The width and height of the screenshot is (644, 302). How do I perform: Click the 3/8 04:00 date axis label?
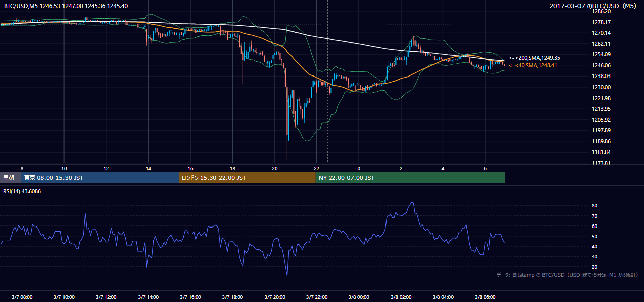(443, 297)
